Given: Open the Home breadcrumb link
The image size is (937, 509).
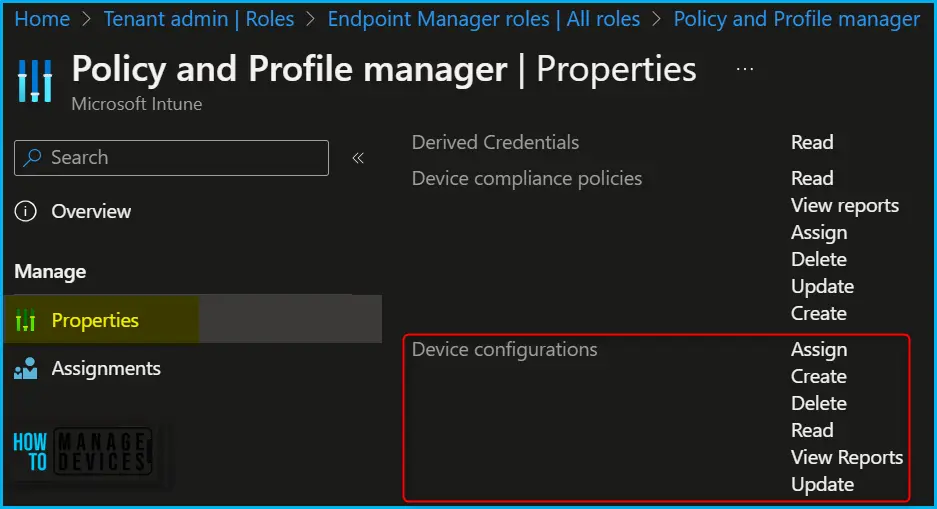Looking at the screenshot, I should (x=42, y=19).
